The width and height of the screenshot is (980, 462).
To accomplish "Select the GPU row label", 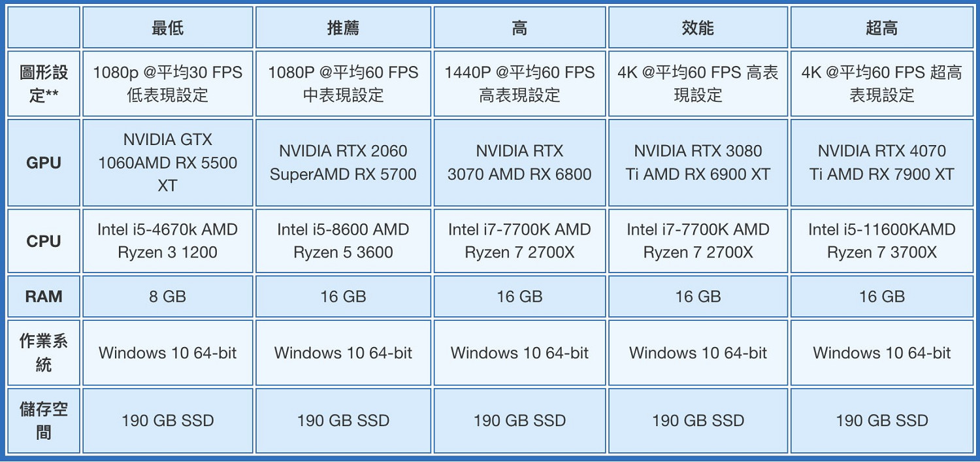I will (44, 163).
